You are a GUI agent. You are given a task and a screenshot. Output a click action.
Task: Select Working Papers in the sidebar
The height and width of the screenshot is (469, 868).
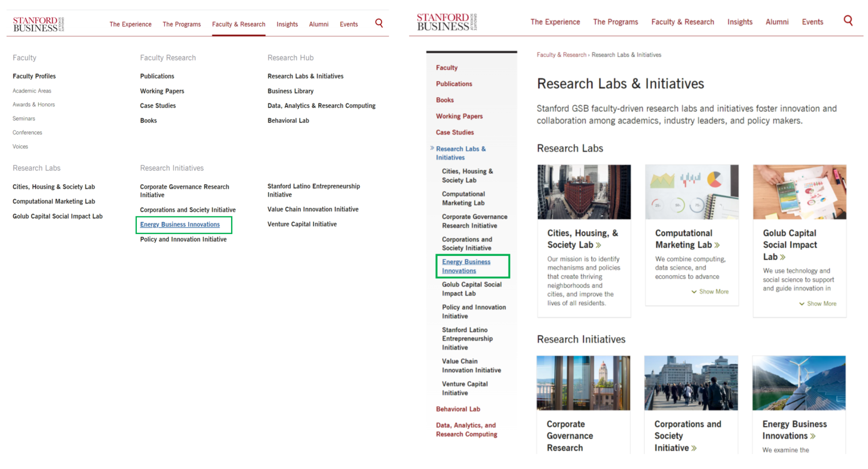tap(459, 116)
